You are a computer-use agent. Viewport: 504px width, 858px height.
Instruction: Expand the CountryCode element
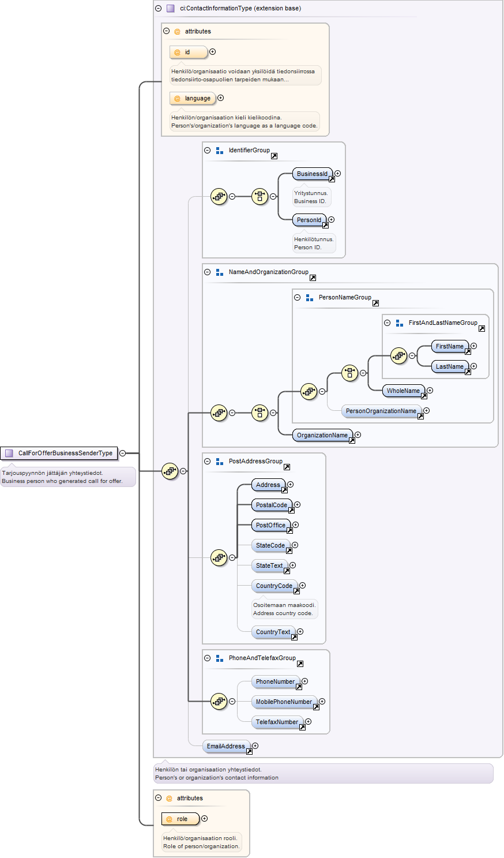pyautogui.click(x=303, y=586)
